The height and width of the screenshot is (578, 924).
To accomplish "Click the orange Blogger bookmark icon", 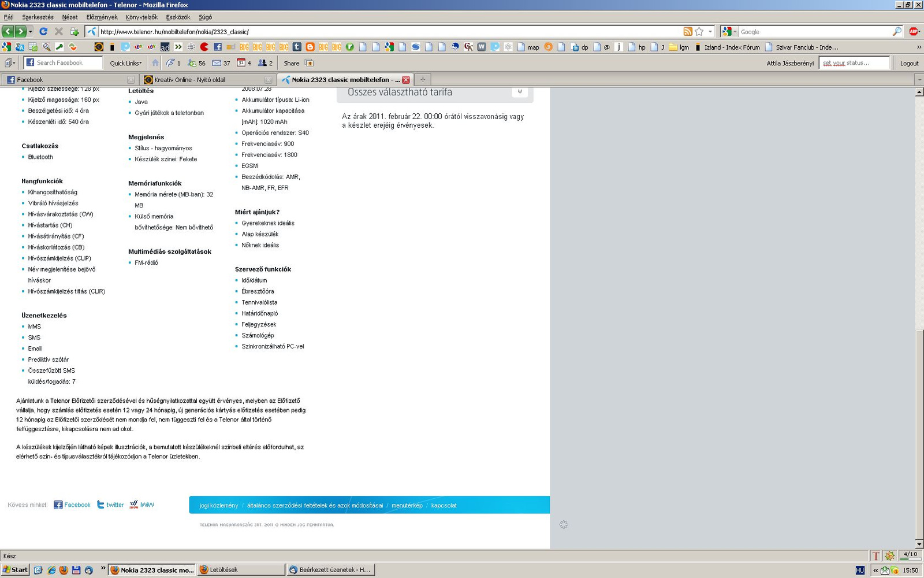I will pyautogui.click(x=310, y=47).
